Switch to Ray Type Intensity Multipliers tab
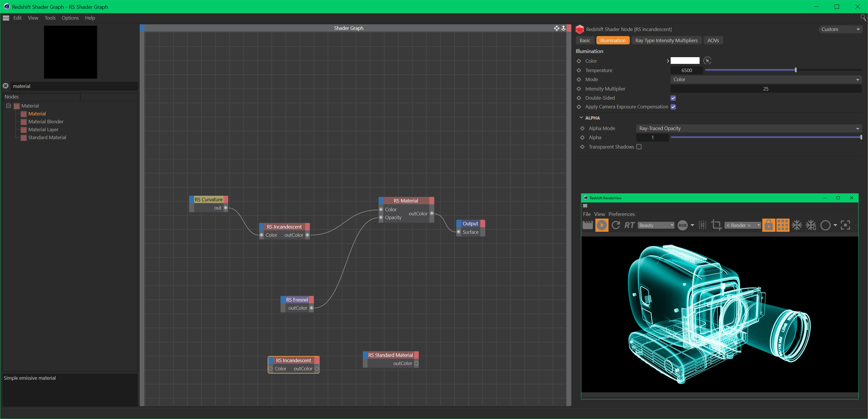The width and height of the screenshot is (868, 419). tap(667, 40)
